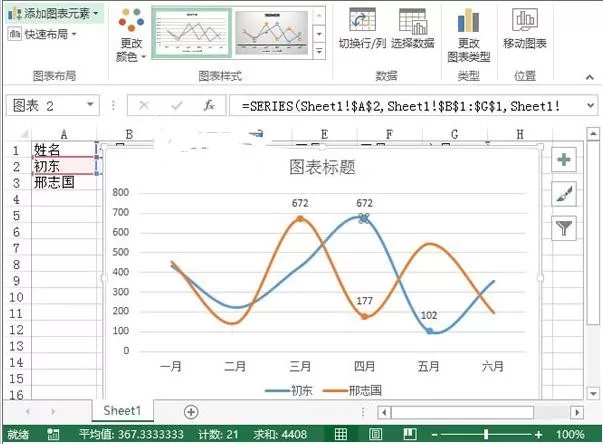The height and width of the screenshot is (444, 603).
Task: Click the vertical scrollbar up arrow
Action: [593, 134]
